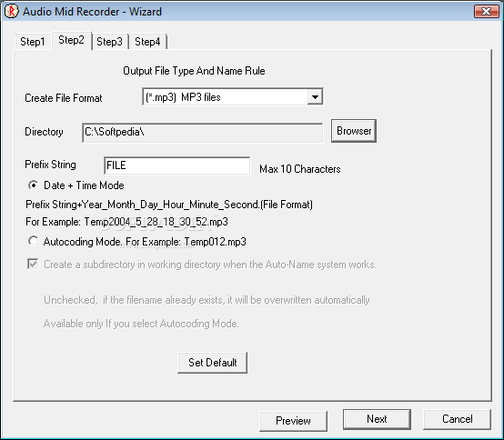Select the Autocoding Mode radio button
Viewport: 504px width, 440px height.
pos(33,241)
